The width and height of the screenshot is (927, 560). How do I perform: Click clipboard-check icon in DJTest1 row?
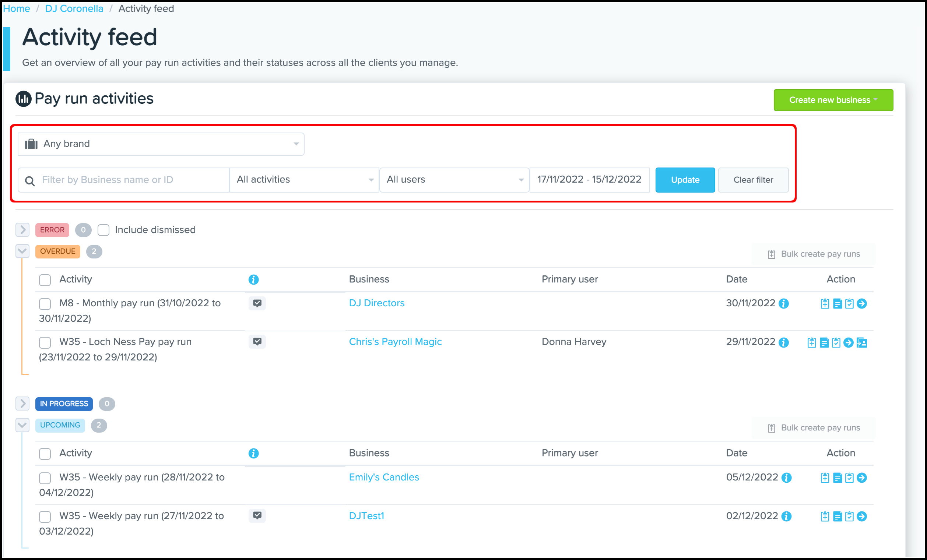click(x=849, y=517)
